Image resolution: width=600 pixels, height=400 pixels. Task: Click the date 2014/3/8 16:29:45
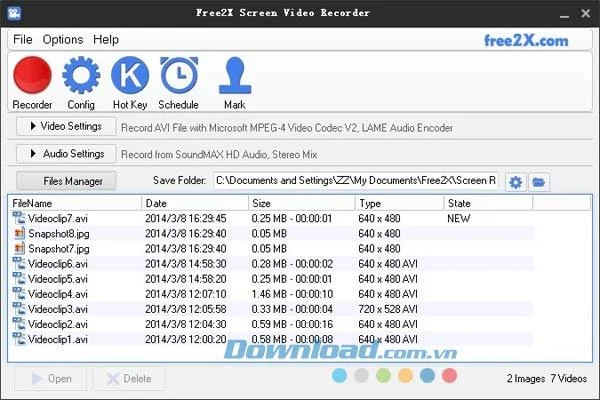coord(186,219)
